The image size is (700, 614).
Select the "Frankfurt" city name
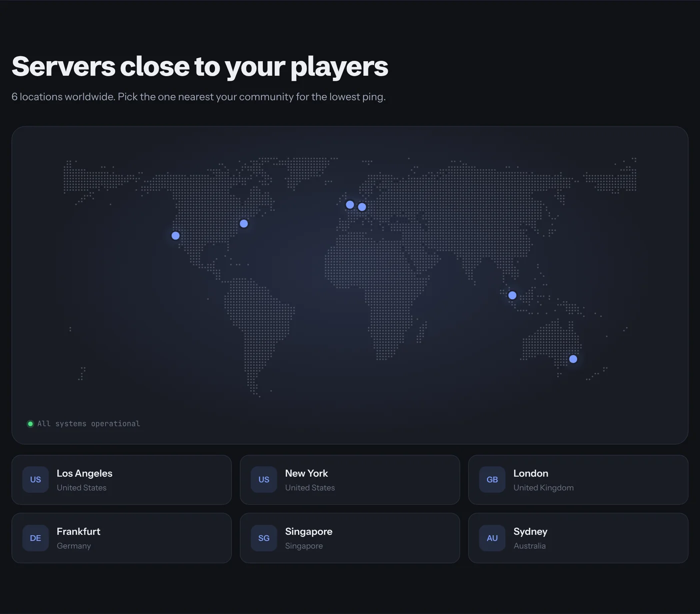(x=78, y=531)
